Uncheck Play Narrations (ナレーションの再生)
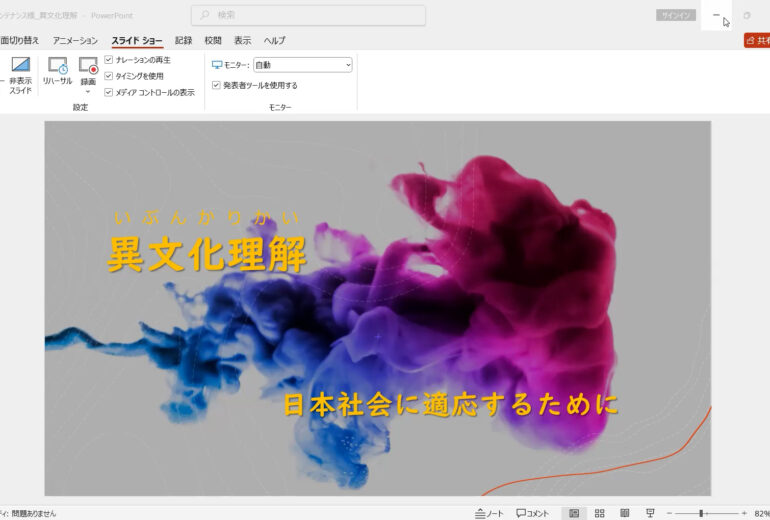Screen dimensions: 770x520 [109, 60]
